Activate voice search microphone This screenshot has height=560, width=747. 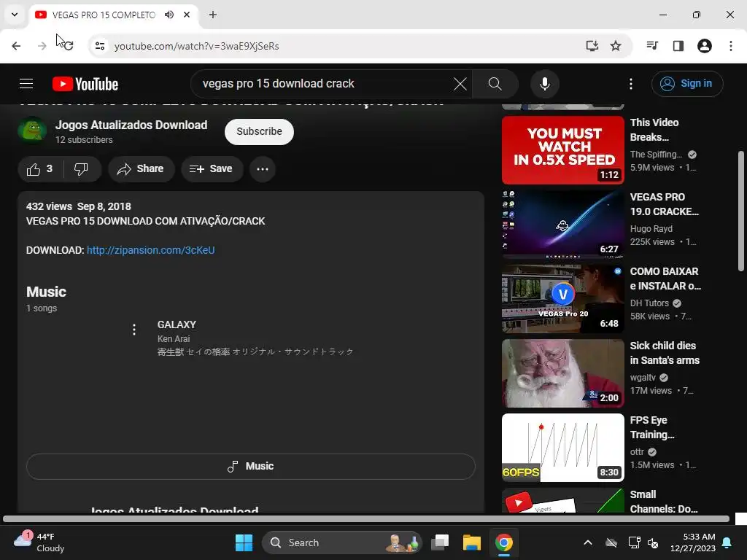[544, 84]
